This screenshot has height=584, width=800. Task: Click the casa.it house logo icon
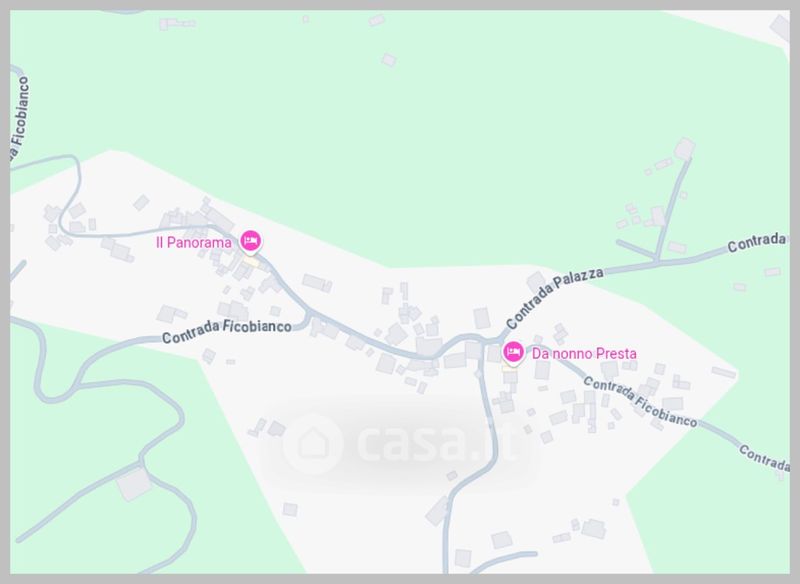click(x=313, y=443)
